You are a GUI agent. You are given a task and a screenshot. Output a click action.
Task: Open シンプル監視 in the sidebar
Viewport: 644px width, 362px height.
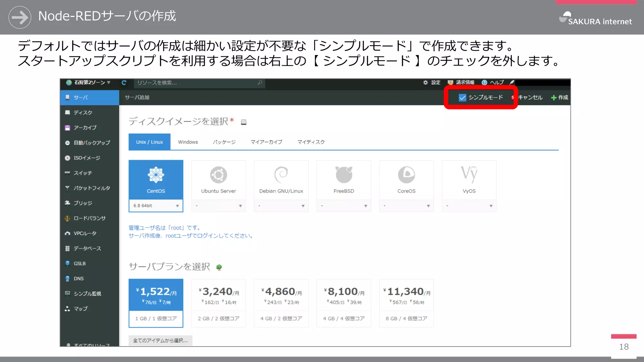pyautogui.click(x=90, y=293)
